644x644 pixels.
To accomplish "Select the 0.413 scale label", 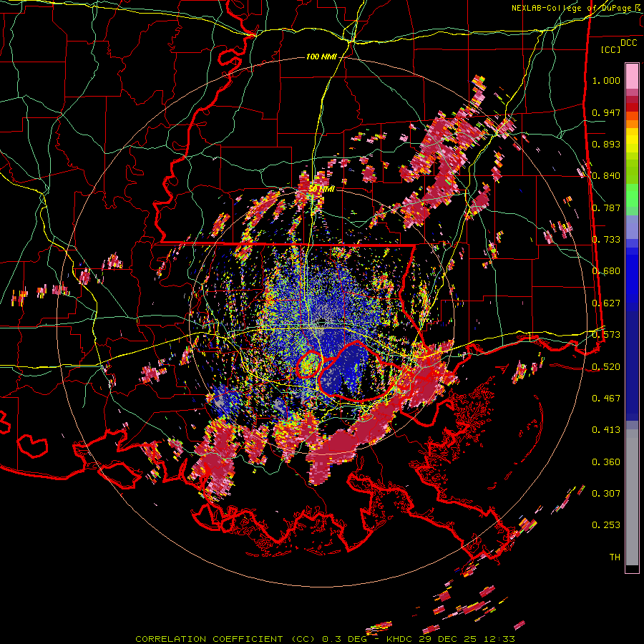I will click(x=606, y=430).
